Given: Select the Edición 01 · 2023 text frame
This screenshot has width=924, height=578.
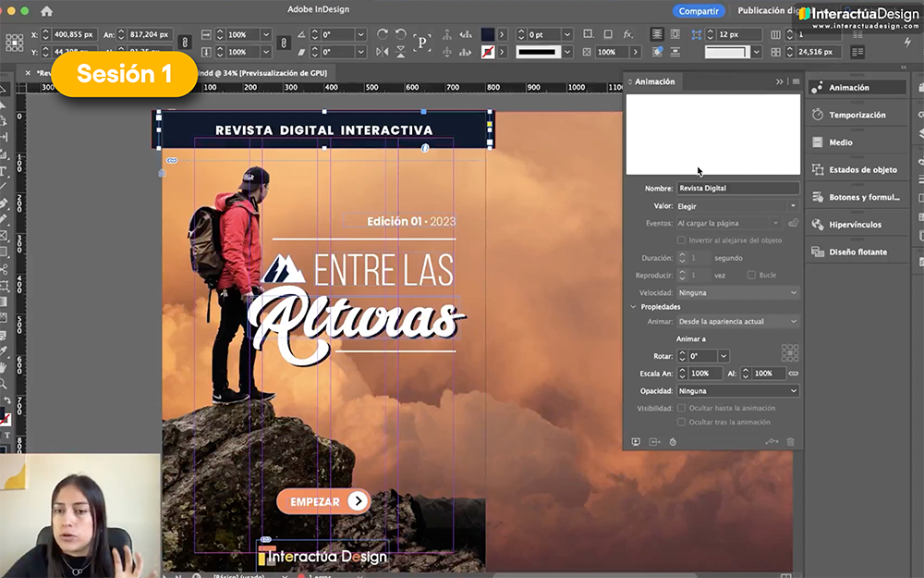Looking at the screenshot, I should tap(411, 221).
